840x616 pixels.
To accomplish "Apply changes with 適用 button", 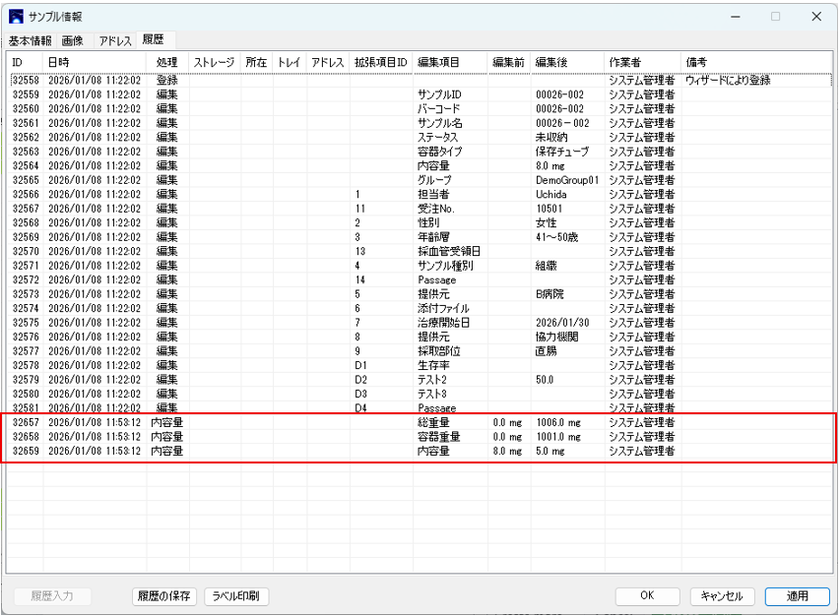I will tap(798, 596).
